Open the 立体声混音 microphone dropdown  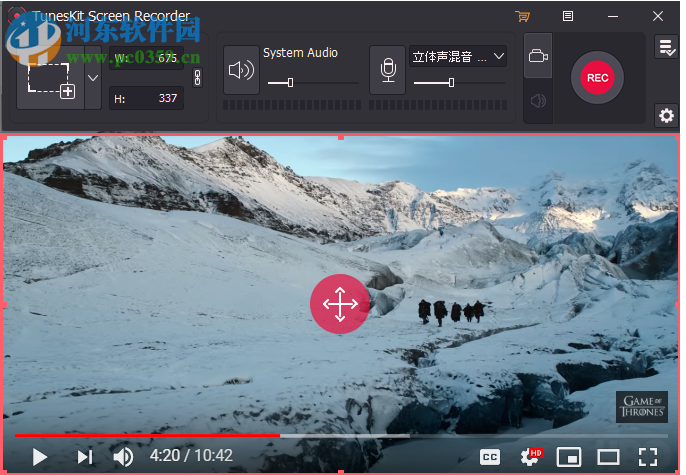458,56
